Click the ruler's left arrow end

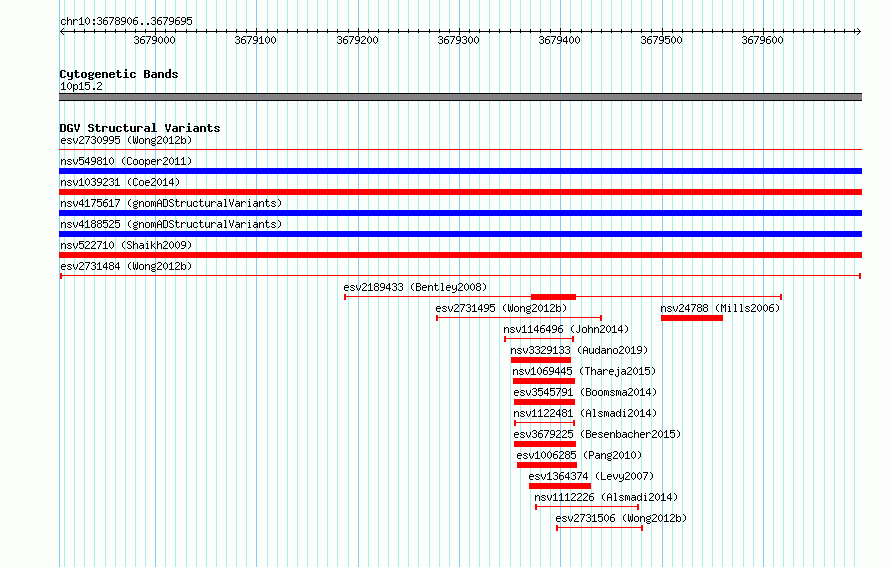(x=62, y=31)
